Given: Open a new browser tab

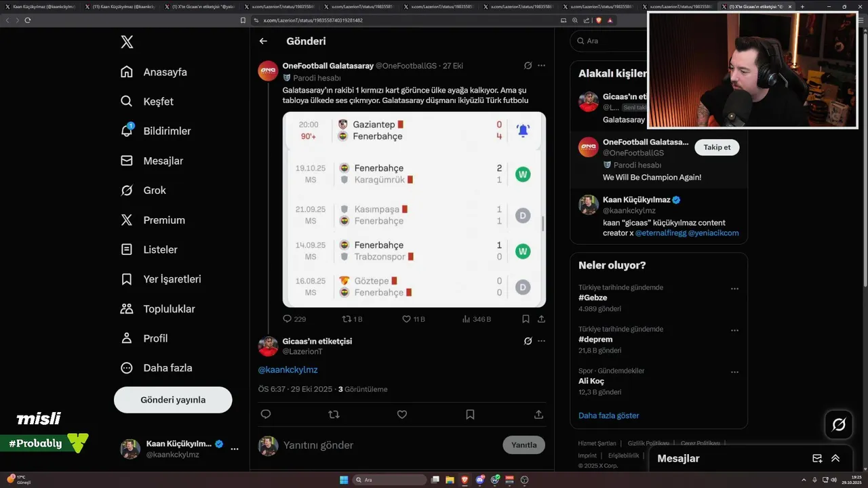Looking at the screenshot, I should point(802,7).
